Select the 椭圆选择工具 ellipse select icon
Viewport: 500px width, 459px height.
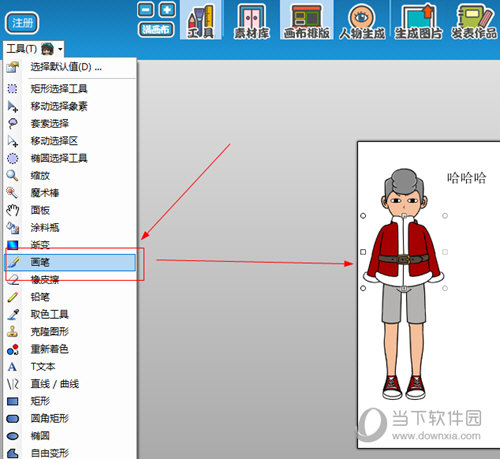click(13, 158)
